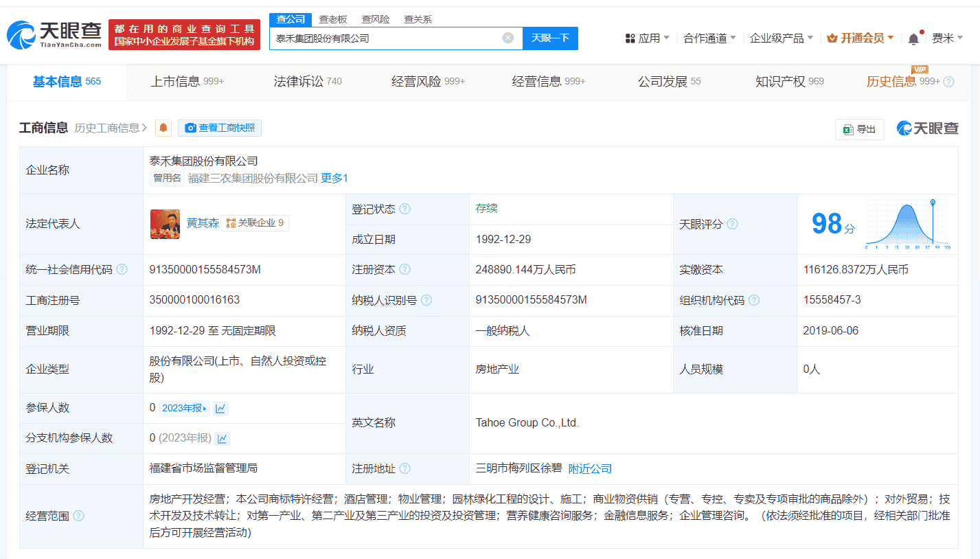
Task: Click the bell icon beside 历史工商信息
Action: click(x=163, y=128)
